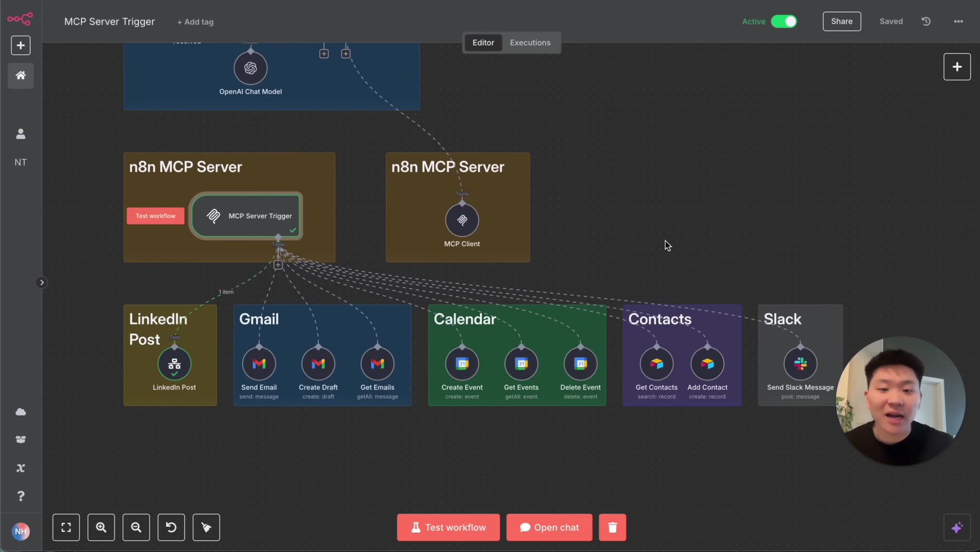Zoom in on the canvas
The width and height of the screenshot is (980, 552).
point(101,527)
